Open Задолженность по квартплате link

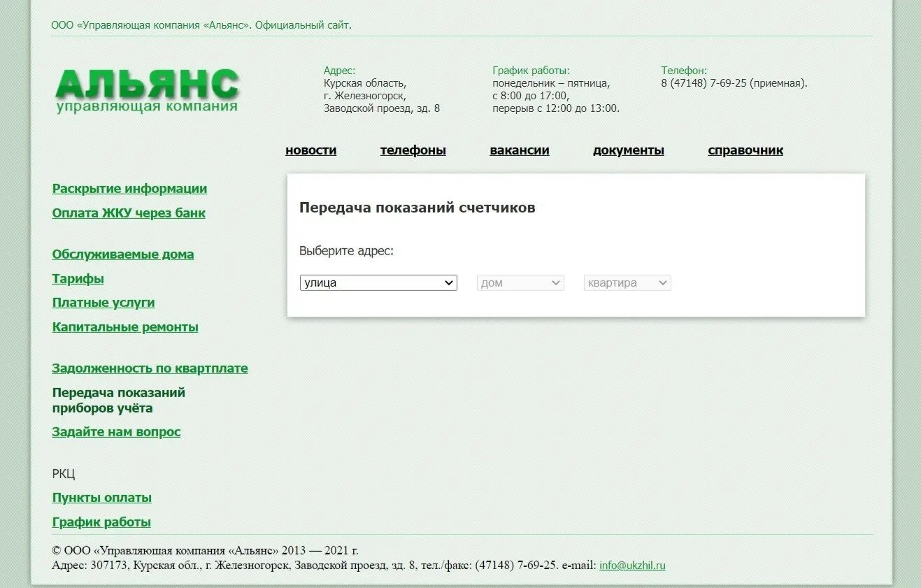[x=150, y=368]
